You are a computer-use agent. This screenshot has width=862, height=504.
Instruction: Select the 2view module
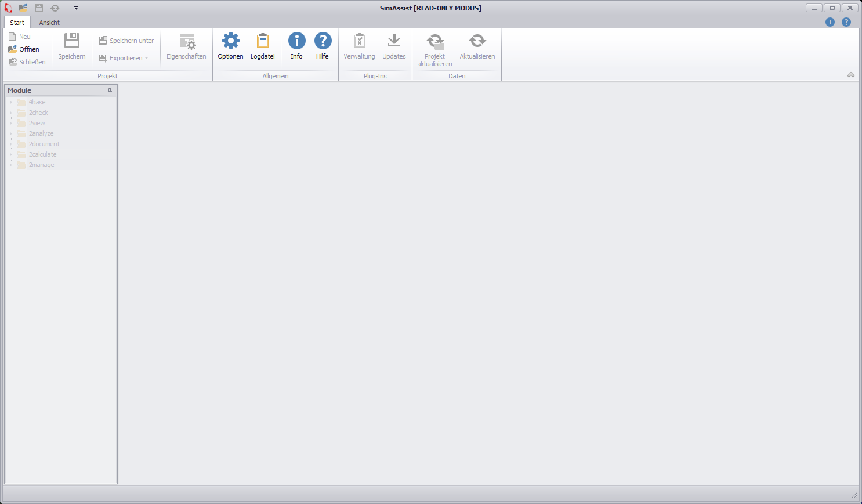37,123
